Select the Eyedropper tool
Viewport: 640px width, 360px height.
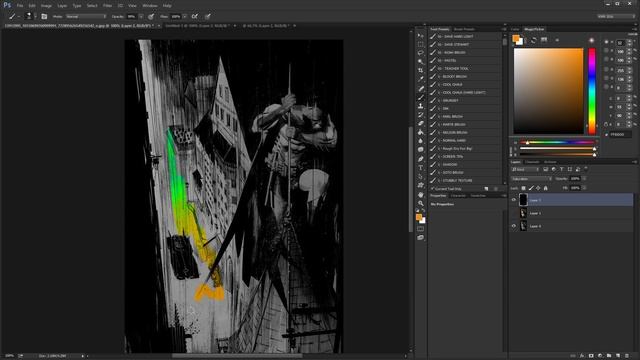point(420,79)
